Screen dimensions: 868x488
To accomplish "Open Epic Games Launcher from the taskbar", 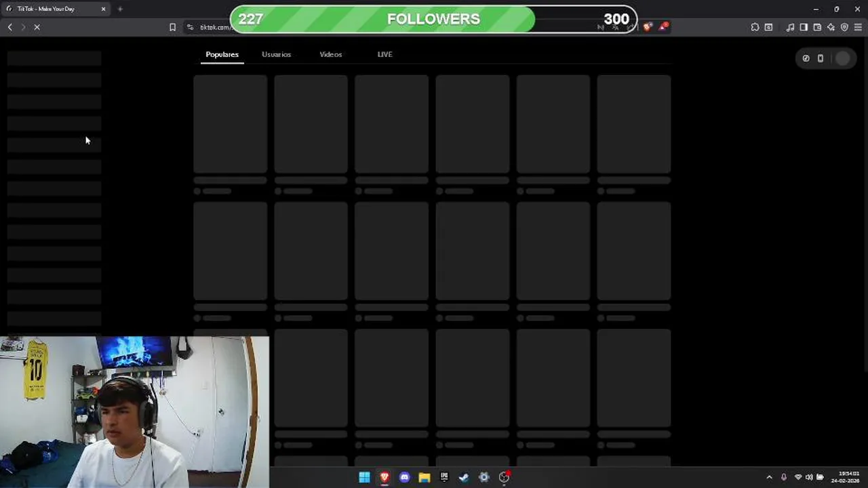I will tap(444, 477).
